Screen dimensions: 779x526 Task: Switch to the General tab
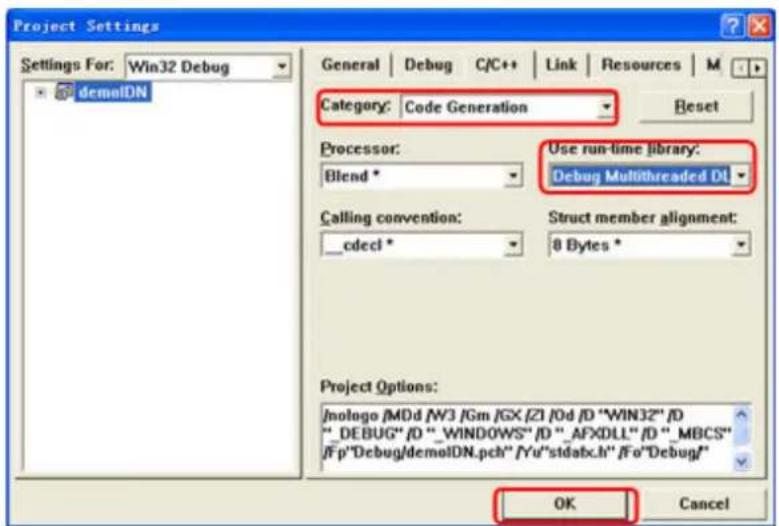click(x=350, y=65)
